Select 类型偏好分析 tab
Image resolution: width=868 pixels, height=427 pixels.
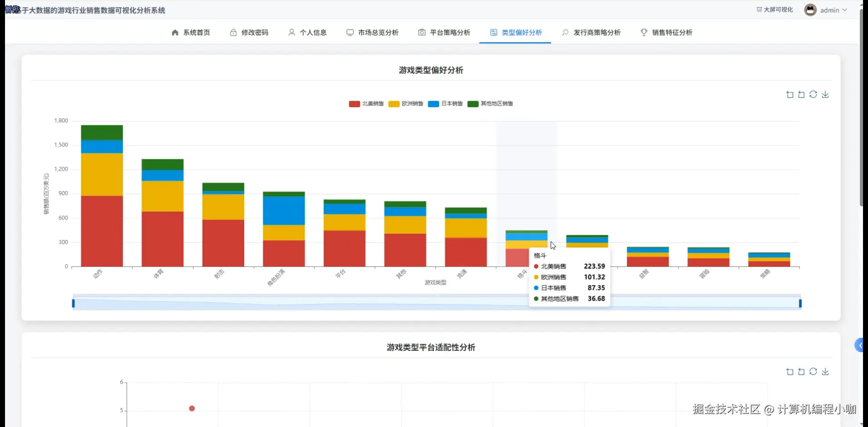coord(516,32)
